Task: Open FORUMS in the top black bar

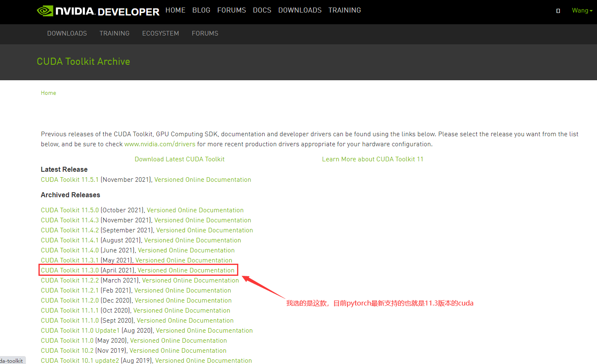Action: (232, 10)
